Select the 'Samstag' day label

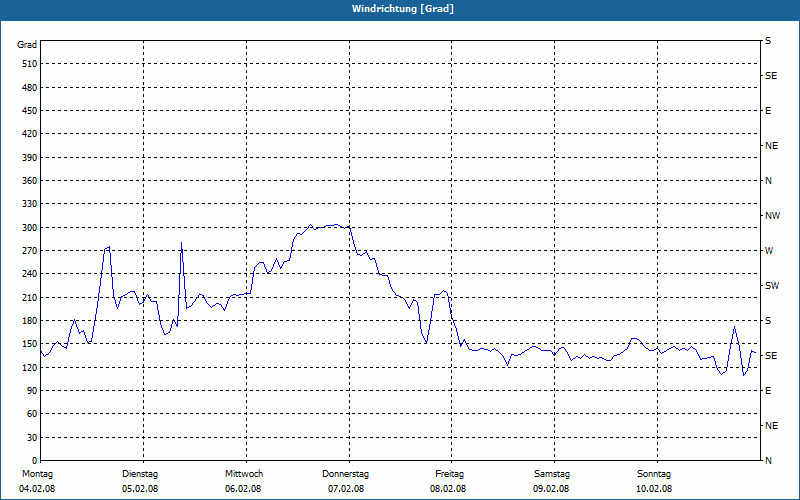pos(552,474)
